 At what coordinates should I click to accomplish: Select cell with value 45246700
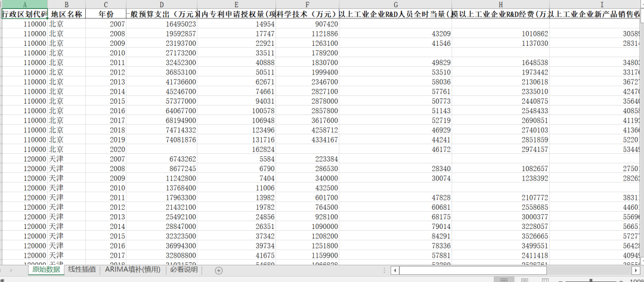point(162,92)
